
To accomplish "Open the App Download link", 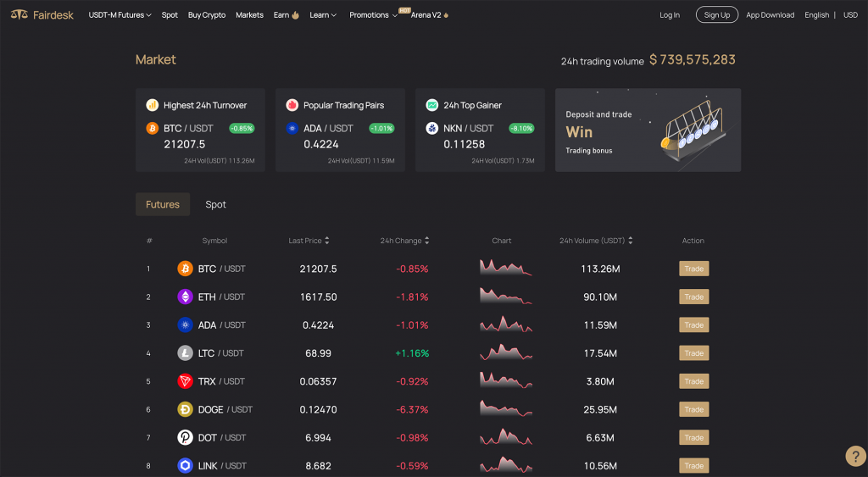I will (770, 15).
